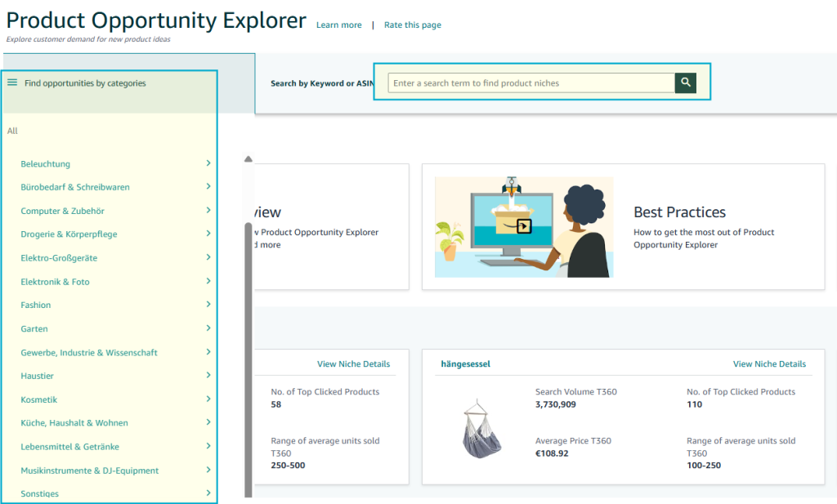Click the hängesessel hammock product image
This screenshot has width=837, height=504.
click(x=482, y=426)
